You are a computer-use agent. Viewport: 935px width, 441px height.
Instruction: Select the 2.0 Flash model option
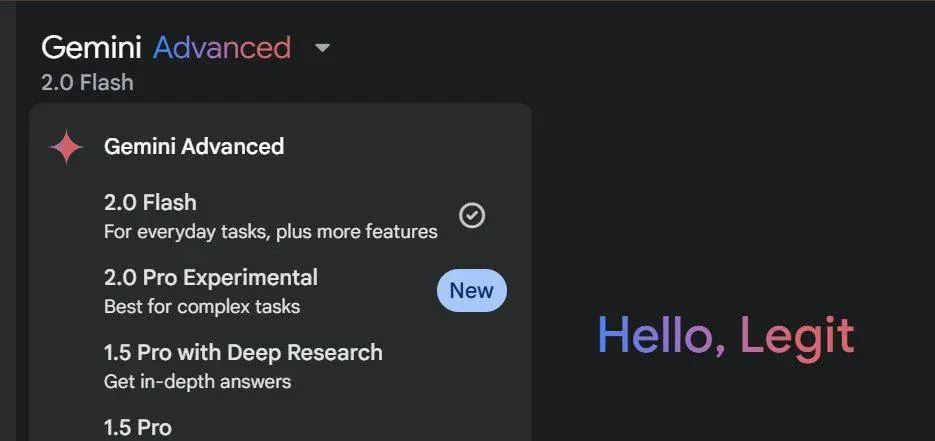pos(150,204)
